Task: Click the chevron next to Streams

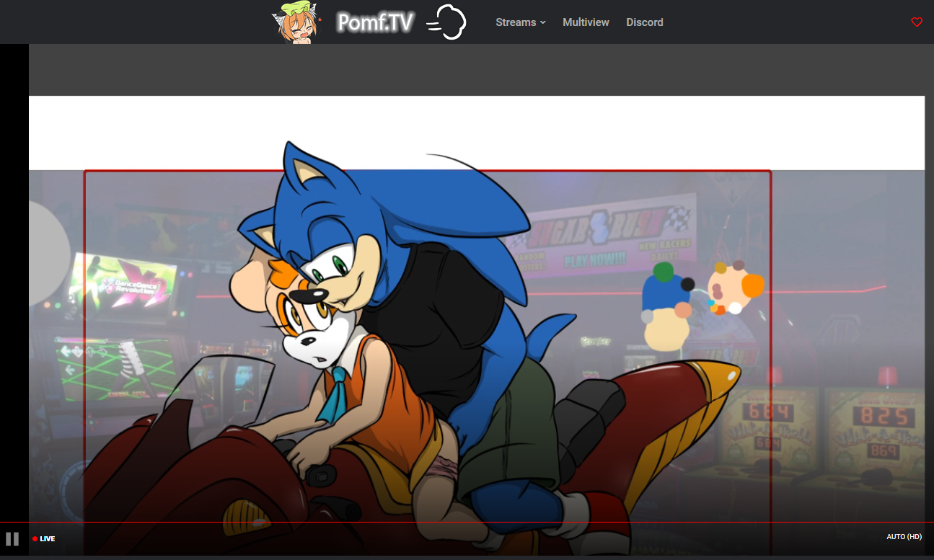Action: click(x=543, y=23)
